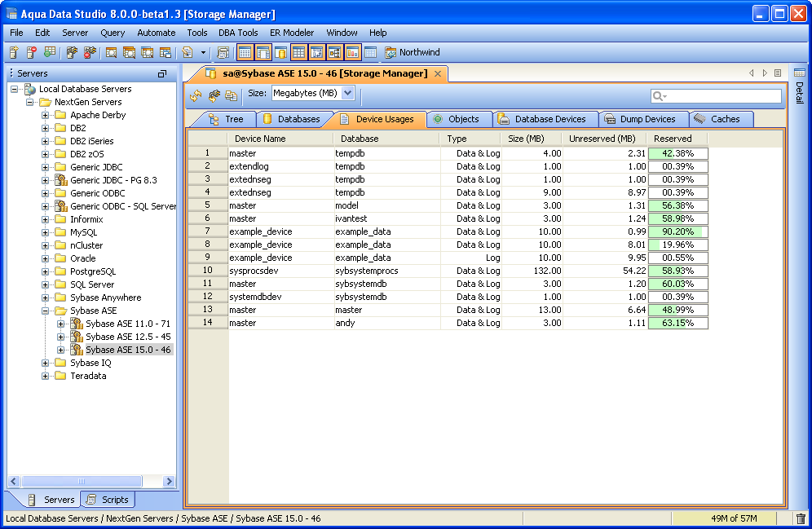Click the refresh icon in Storage Manager
This screenshot has height=529, width=812.
(196, 95)
